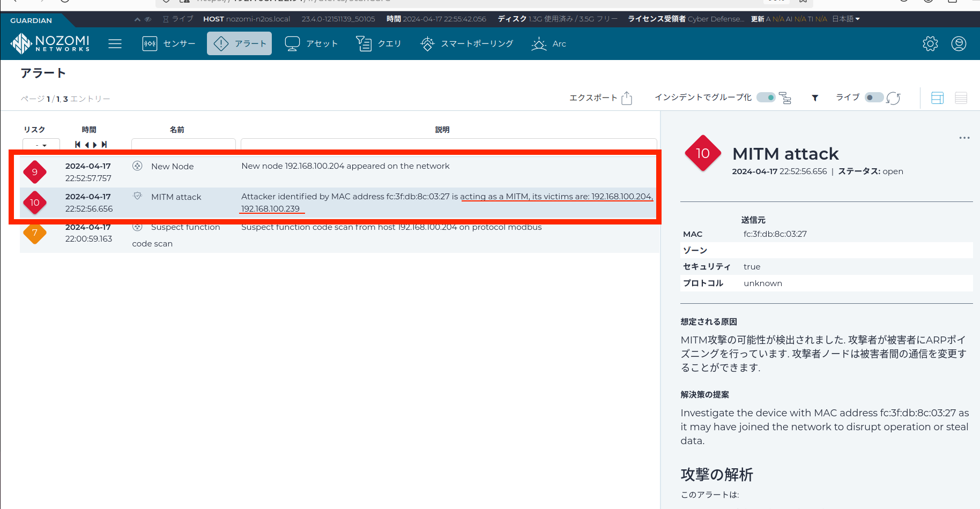Toggle the インシデントでグループ化 switch off
Viewport: 980px width, 509px height.
[766, 98]
